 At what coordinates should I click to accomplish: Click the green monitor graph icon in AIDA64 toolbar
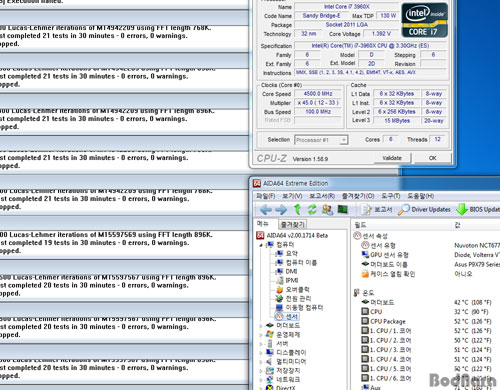[x=343, y=209]
